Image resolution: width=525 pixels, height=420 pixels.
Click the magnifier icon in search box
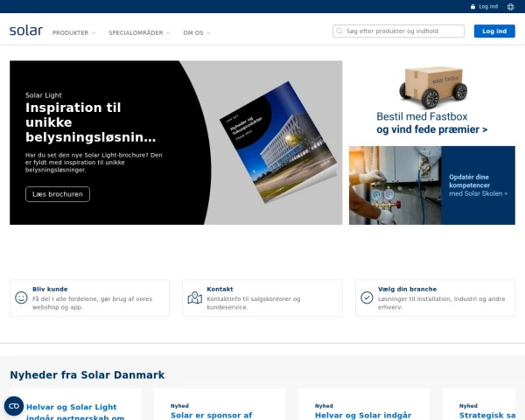click(339, 31)
